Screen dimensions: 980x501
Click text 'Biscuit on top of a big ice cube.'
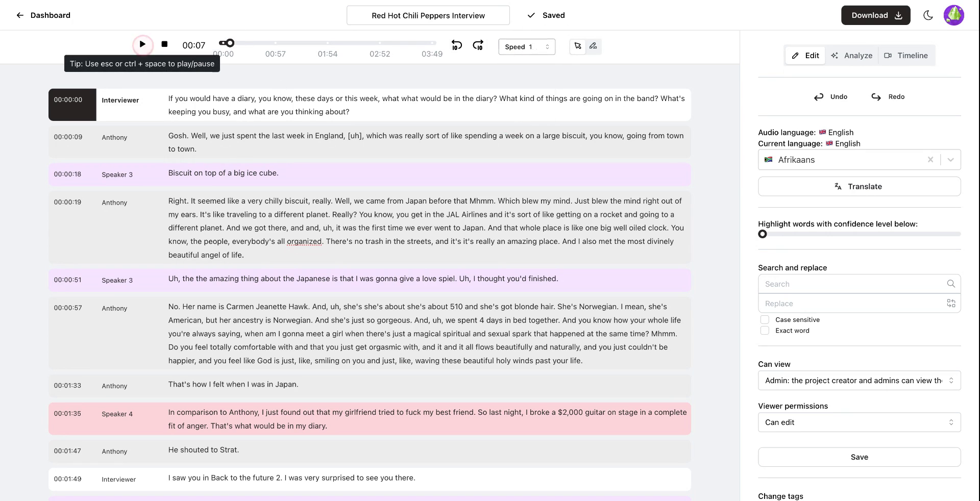point(223,173)
